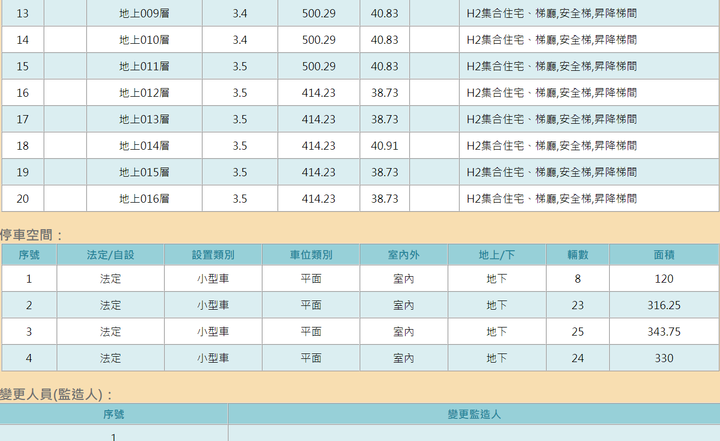Select floor cell 地上010層
Screen dimensions: 720x441
pyautogui.click(x=144, y=40)
